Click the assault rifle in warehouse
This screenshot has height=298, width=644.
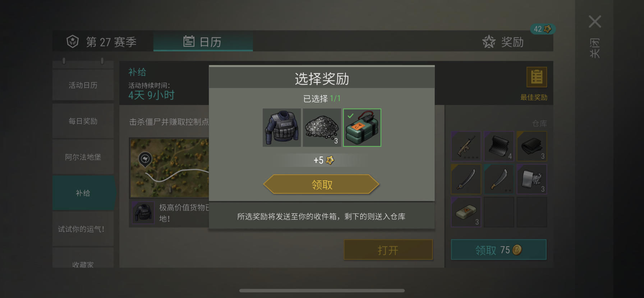(466, 146)
